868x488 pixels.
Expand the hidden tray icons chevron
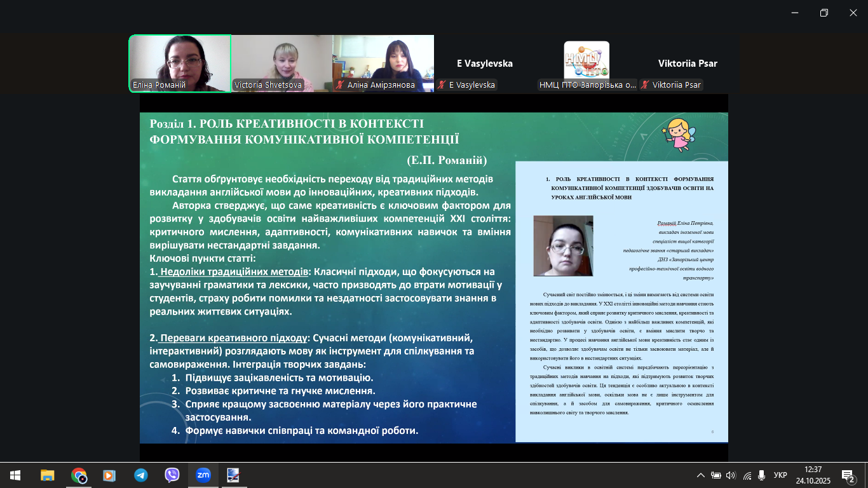pyautogui.click(x=701, y=475)
